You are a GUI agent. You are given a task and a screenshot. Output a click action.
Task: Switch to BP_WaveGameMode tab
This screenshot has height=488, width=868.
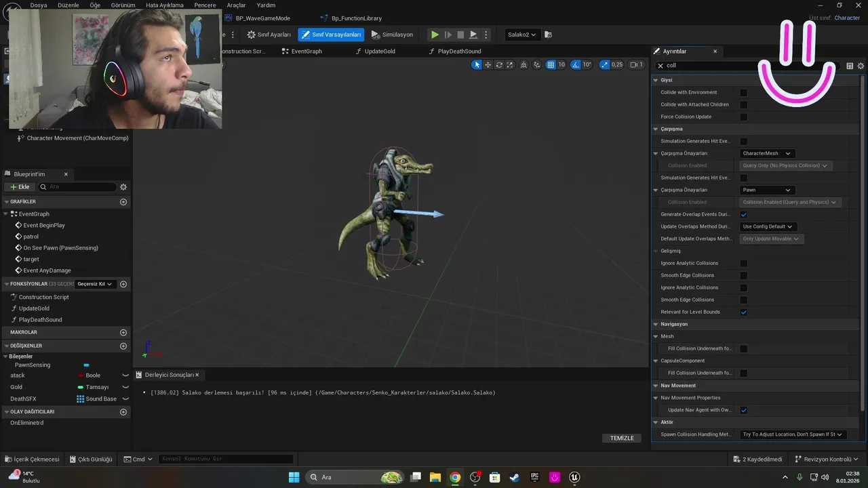tap(258, 18)
